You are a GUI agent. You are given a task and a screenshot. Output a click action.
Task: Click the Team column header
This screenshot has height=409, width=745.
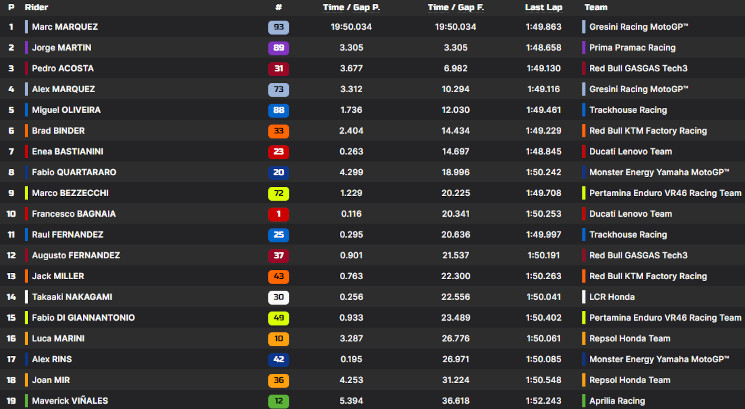coord(596,7)
